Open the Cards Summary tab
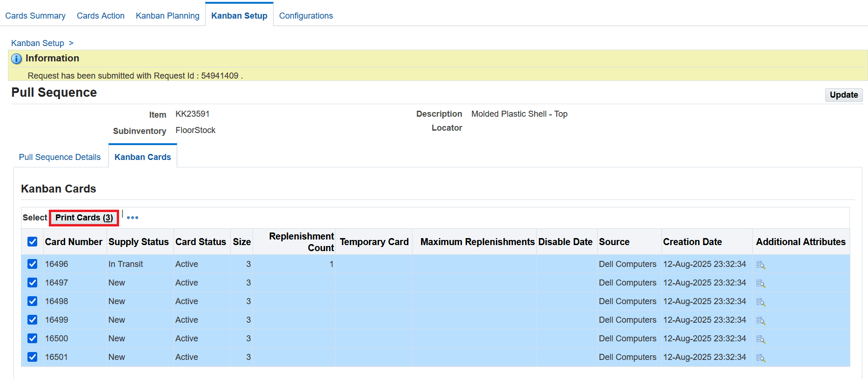 [35, 16]
